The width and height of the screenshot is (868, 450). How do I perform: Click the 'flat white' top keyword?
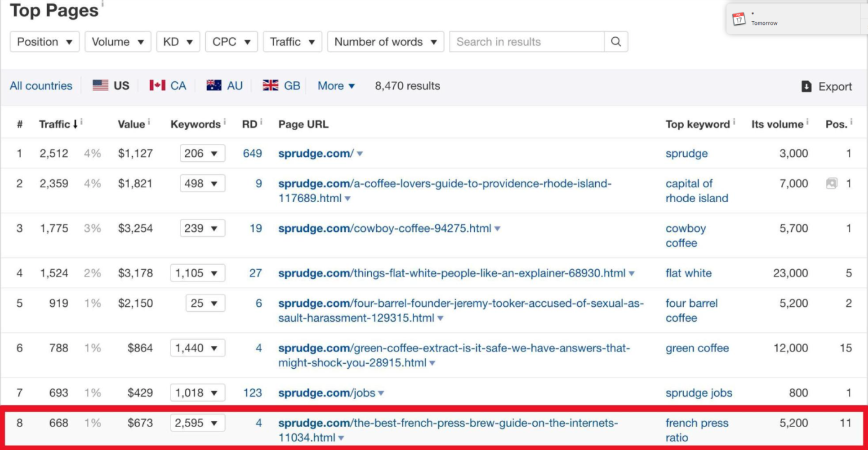click(x=689, y=273)
